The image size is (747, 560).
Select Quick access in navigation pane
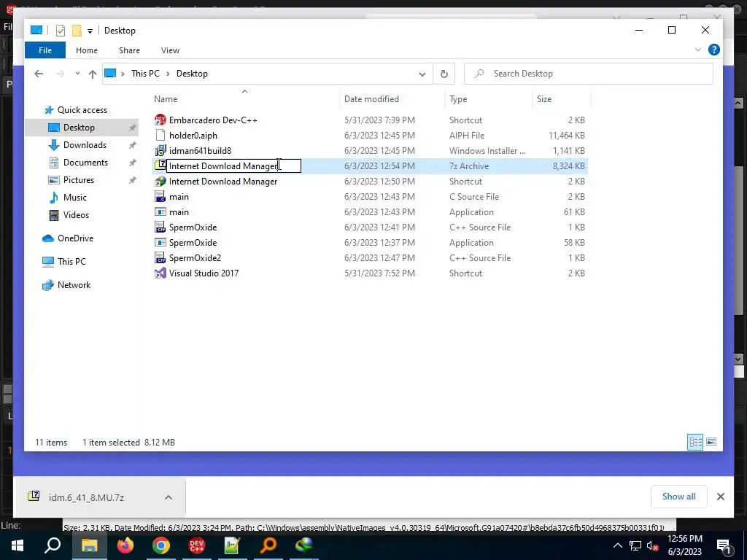(x=82, y=110)
